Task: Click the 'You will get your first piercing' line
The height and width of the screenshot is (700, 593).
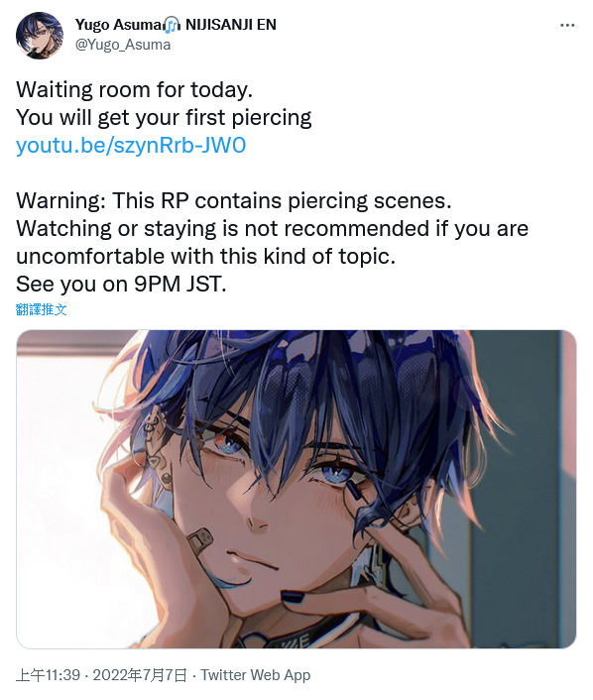Action: (x=164, y=118)
